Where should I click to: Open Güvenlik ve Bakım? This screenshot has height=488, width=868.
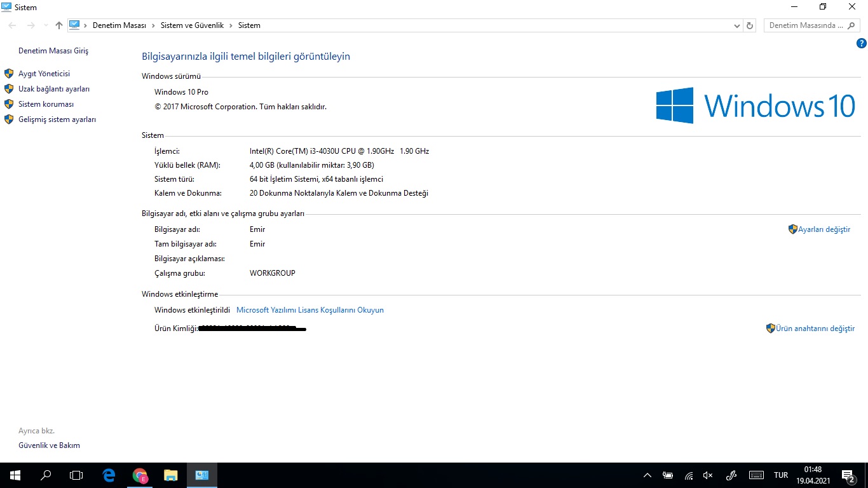(49, 445)
